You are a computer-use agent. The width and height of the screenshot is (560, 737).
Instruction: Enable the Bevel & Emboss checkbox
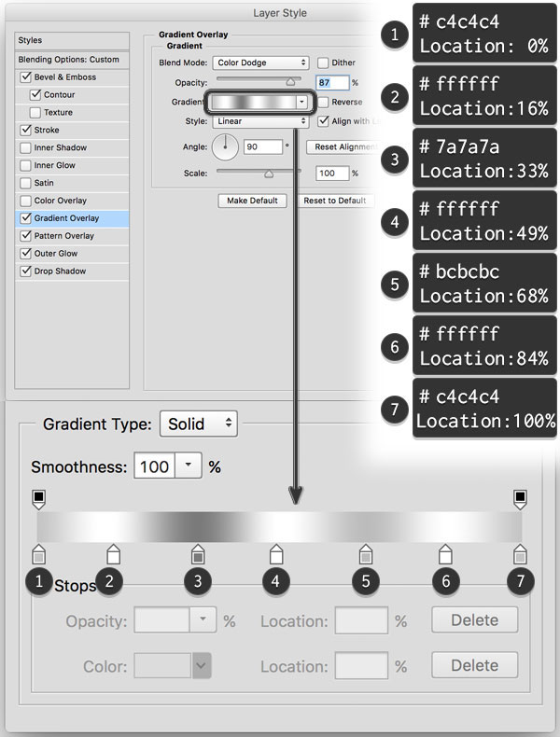(26, 77)
